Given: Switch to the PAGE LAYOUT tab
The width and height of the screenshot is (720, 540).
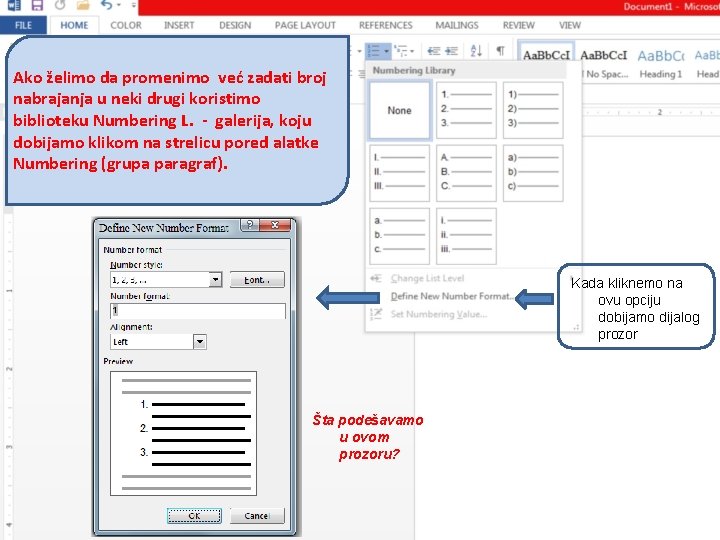Looking at the screenshot, I should pyautogui.click(x=305, y=25).
